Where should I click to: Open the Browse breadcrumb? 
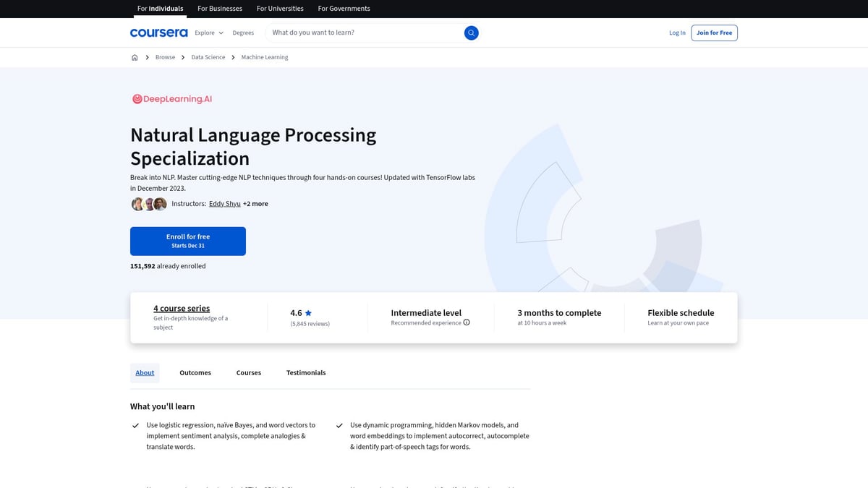click(165, 57)
